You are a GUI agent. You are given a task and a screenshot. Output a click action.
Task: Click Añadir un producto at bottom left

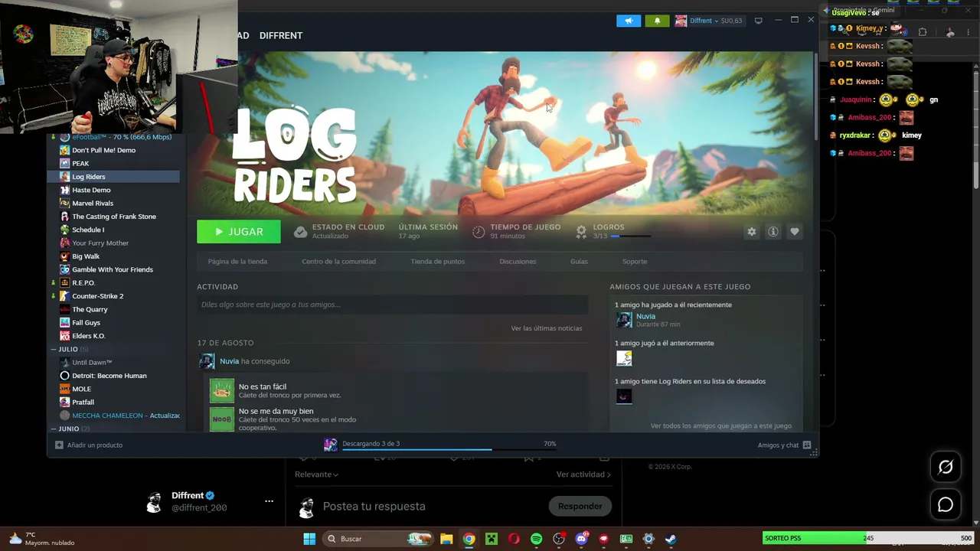coord(89,445)
